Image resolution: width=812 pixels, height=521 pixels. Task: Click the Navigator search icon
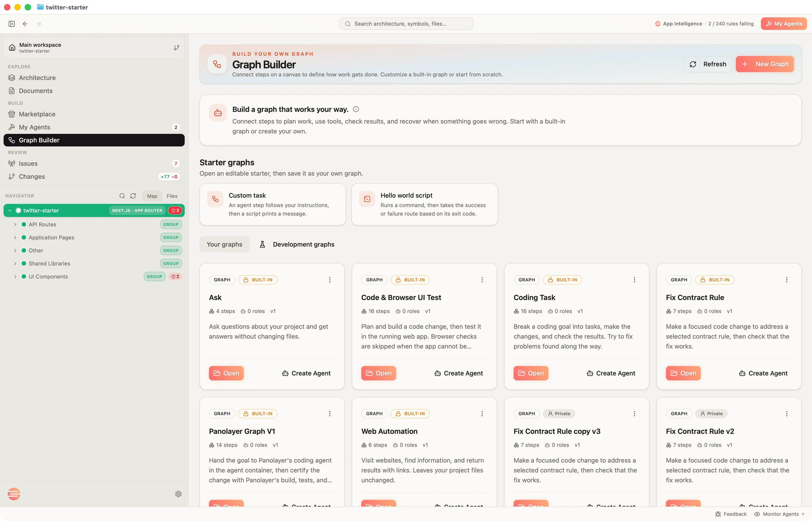tap(122, 196)
